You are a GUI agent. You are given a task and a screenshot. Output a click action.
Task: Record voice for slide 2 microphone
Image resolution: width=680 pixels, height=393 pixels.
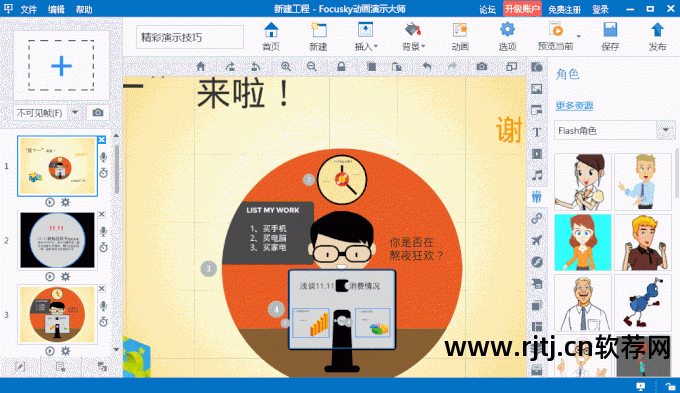103,231
